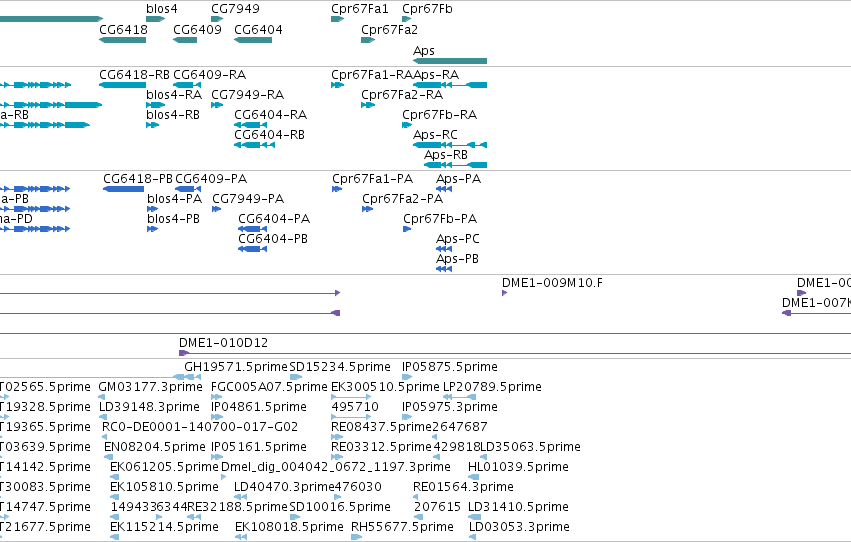Select the CG6409-RA transcript
This screenshot has height=542, width=851.
tap(187, 85)
